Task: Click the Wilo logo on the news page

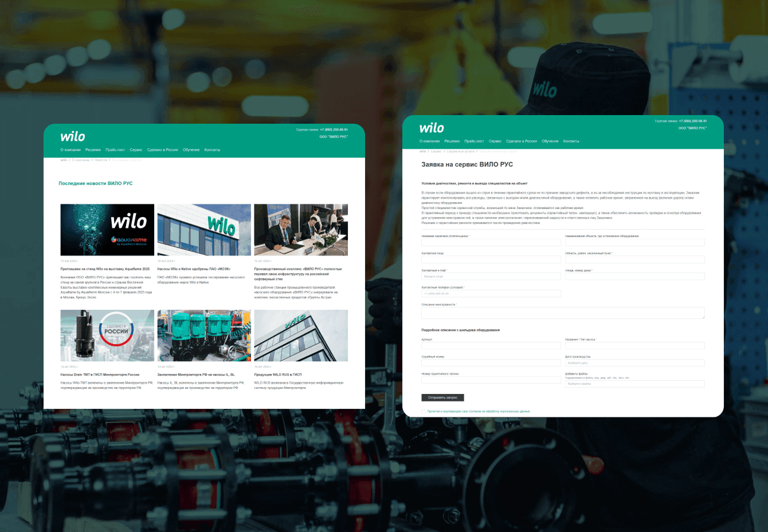Action: click(x=73, y=136)
